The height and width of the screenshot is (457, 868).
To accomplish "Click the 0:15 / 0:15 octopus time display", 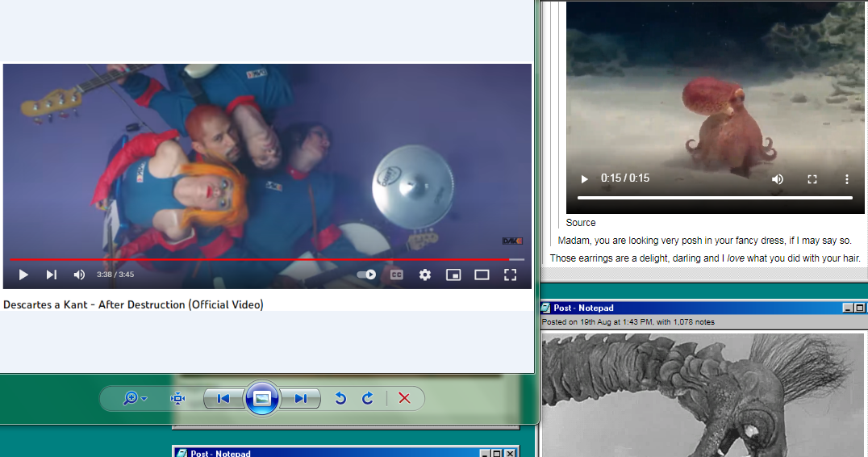I will pyautogui.click(x=625, y=178).
